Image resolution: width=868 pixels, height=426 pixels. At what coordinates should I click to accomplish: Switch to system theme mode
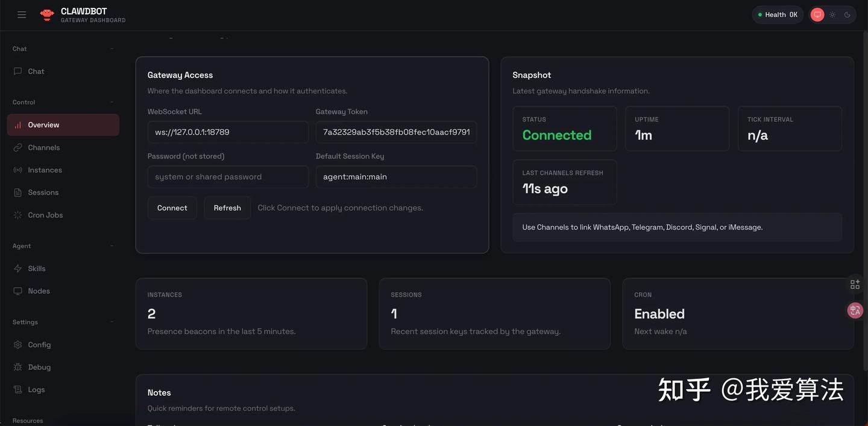817,15
